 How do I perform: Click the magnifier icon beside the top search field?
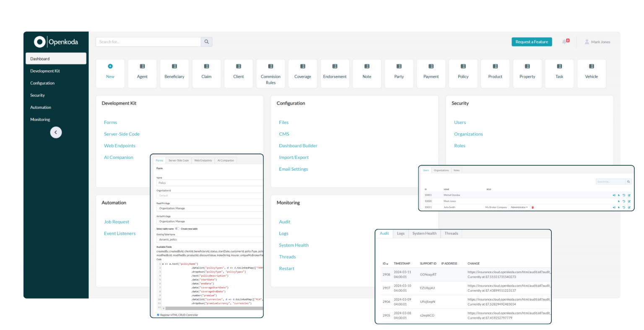click(207, 42)
